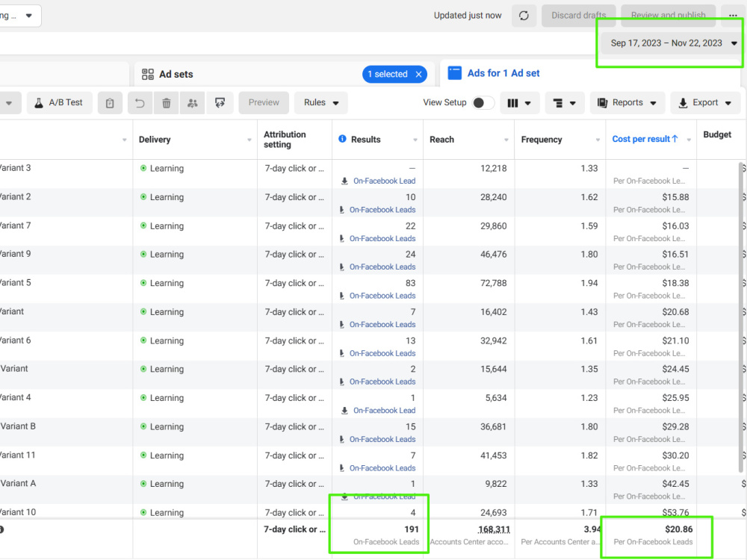Viewport: 747px width, 560px height.
Task: Open the three-dots more options menu
Action: pyautogui.click(x=733, y=16)
